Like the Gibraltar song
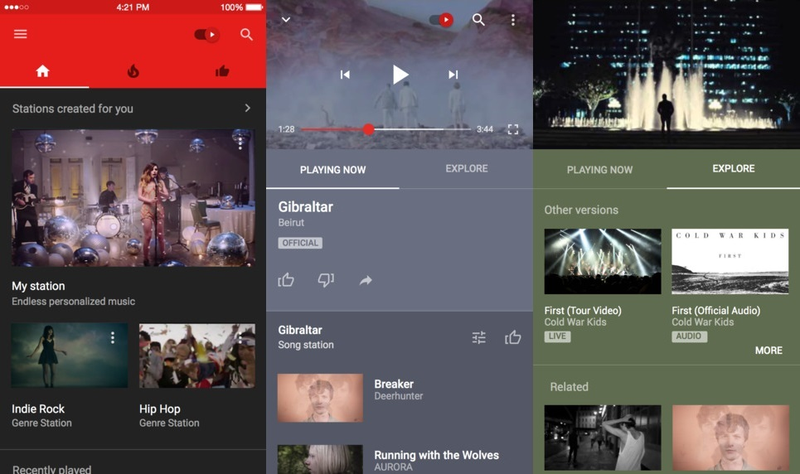 coord(286,280)
